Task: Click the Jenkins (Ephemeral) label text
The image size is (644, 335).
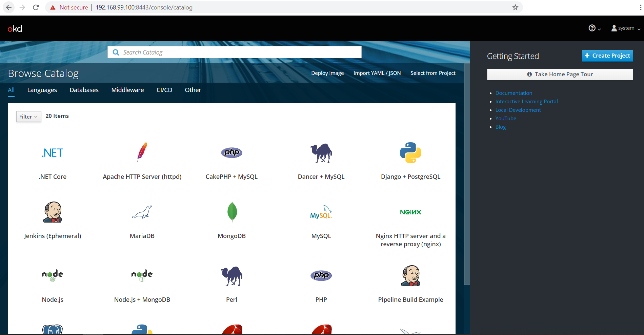Action: [x=53, y=236]
